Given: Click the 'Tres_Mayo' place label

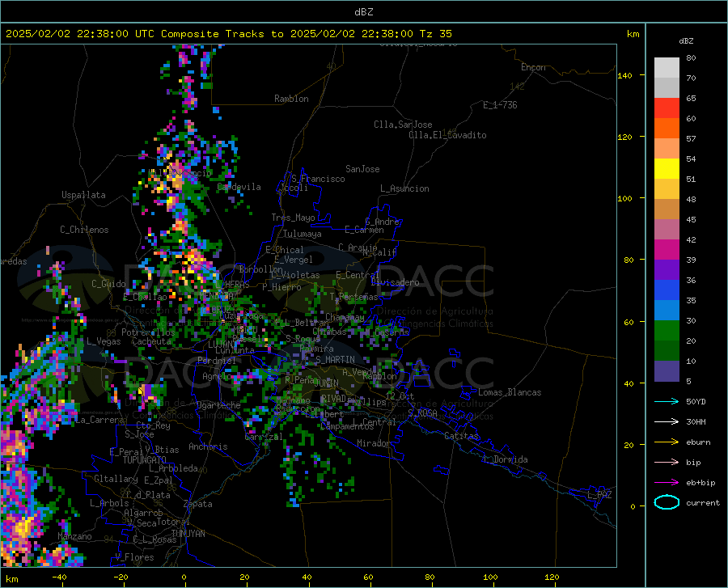Looking at the screenshot, I should 293,218.
